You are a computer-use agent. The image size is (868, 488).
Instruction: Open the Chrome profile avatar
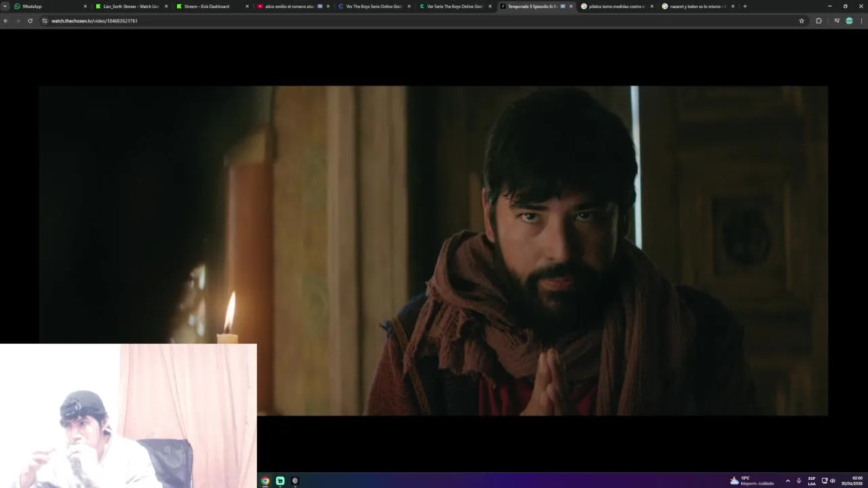point(849,21)
